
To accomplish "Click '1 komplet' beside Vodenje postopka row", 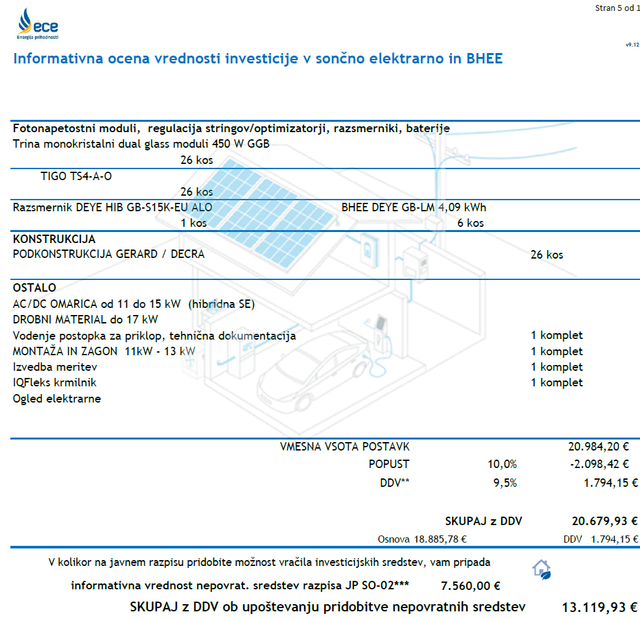I will (x=557, y=335).
